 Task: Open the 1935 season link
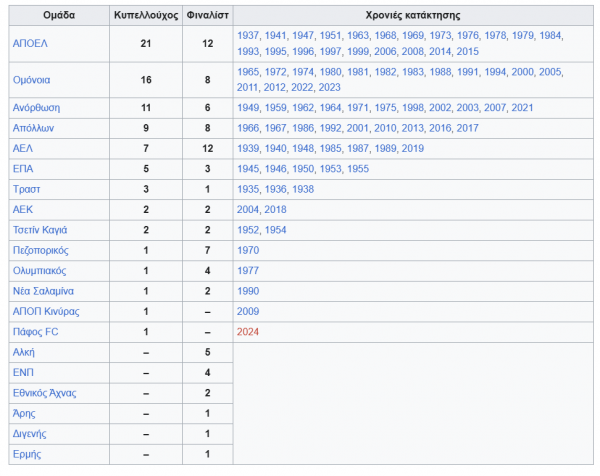[x=248, y=189]
